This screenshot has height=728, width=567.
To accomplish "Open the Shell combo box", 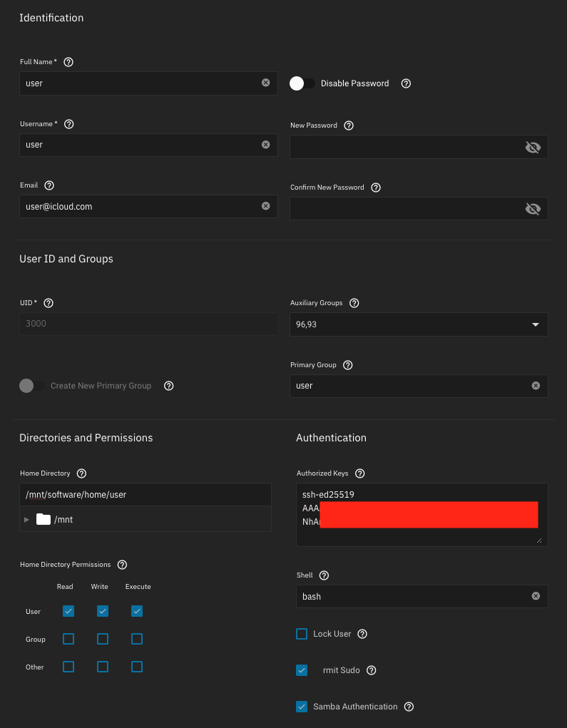I will [x=414, y=596].
